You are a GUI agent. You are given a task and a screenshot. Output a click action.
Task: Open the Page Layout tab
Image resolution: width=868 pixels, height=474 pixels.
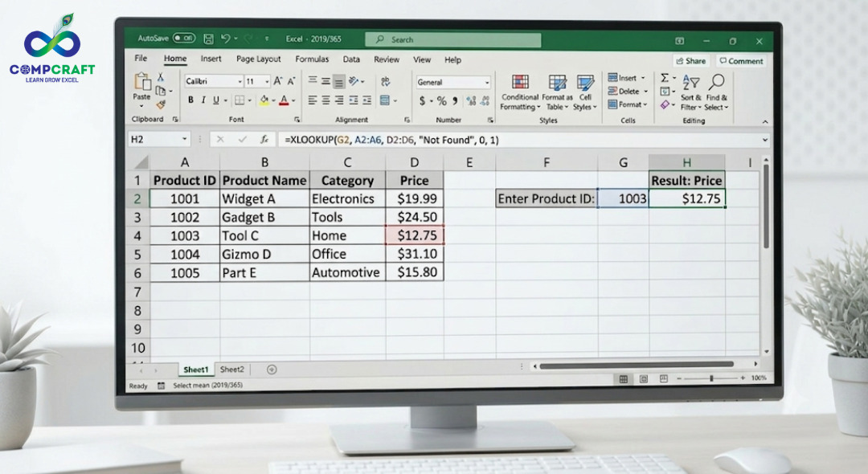point(258,59)
